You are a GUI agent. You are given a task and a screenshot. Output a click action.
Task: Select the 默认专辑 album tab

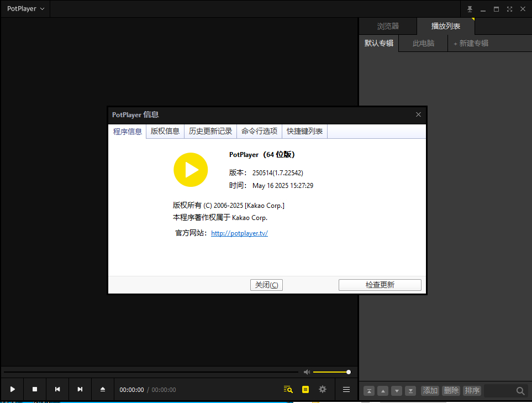point(378,43)
